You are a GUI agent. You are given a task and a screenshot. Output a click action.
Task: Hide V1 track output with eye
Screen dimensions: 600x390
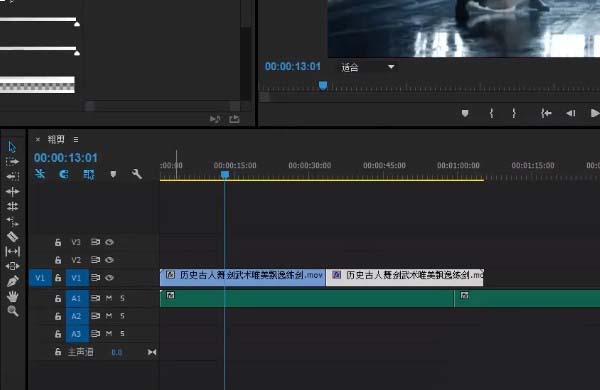pyautogui.click(x=109, y=277)
